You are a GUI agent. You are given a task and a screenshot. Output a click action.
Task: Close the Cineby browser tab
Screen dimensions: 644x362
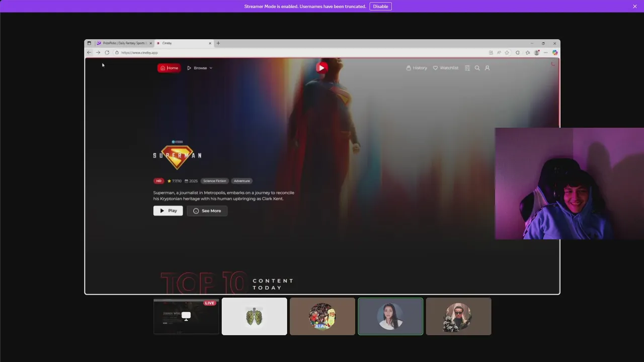[x=210, y=43]
